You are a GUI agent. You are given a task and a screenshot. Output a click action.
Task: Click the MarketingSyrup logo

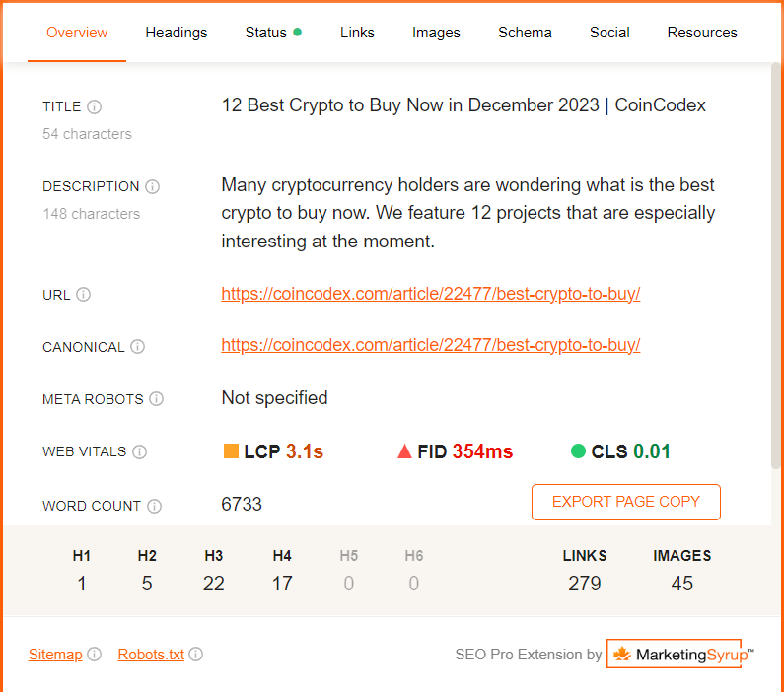click(680, 655)
